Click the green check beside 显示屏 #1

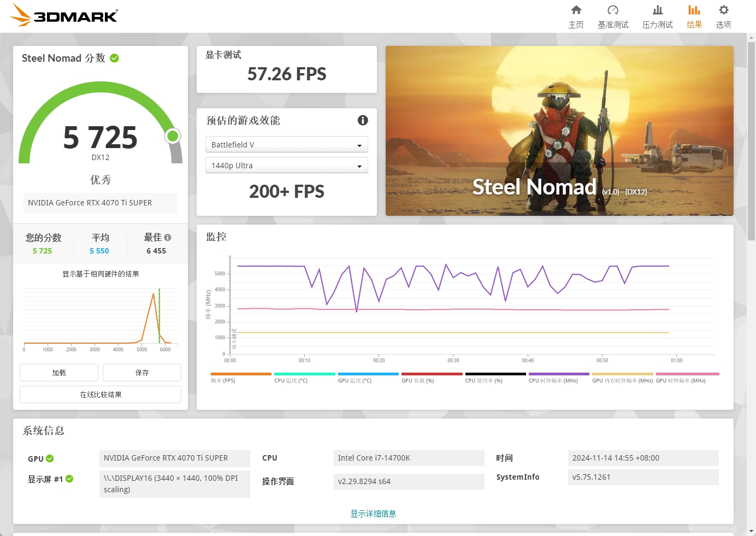pos(69,479)
